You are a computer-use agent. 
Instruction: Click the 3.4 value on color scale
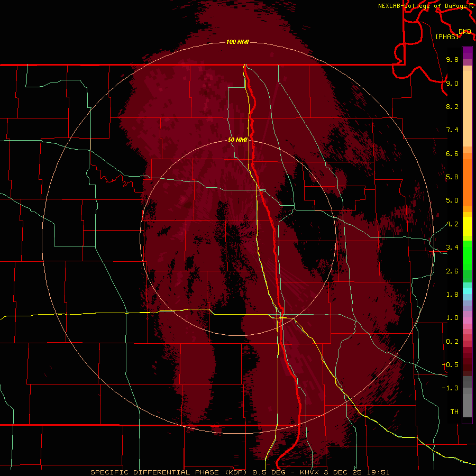point(452,248)
